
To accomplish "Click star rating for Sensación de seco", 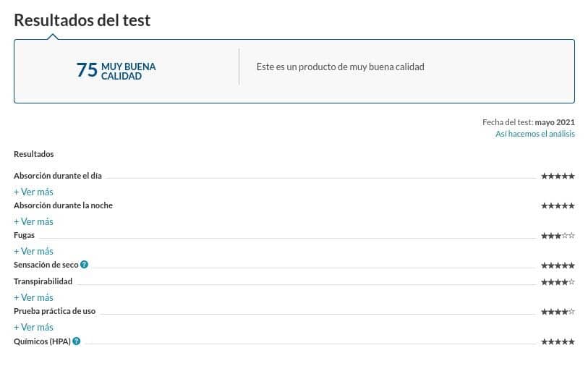I will click(558, 265).
